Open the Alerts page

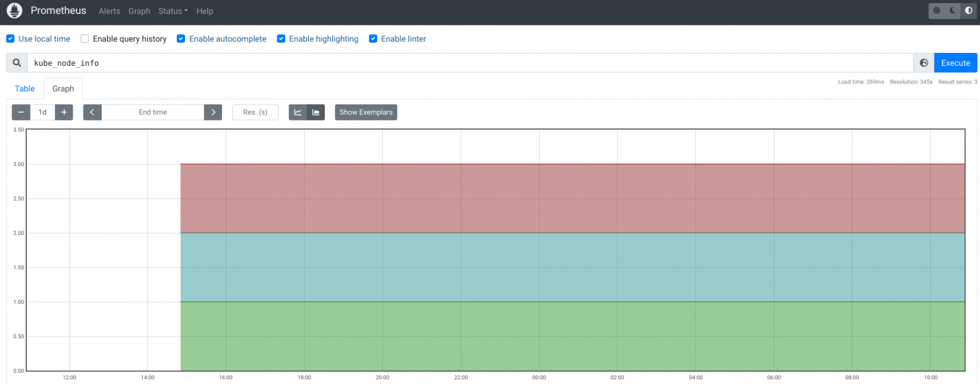[x=109, y=11]
